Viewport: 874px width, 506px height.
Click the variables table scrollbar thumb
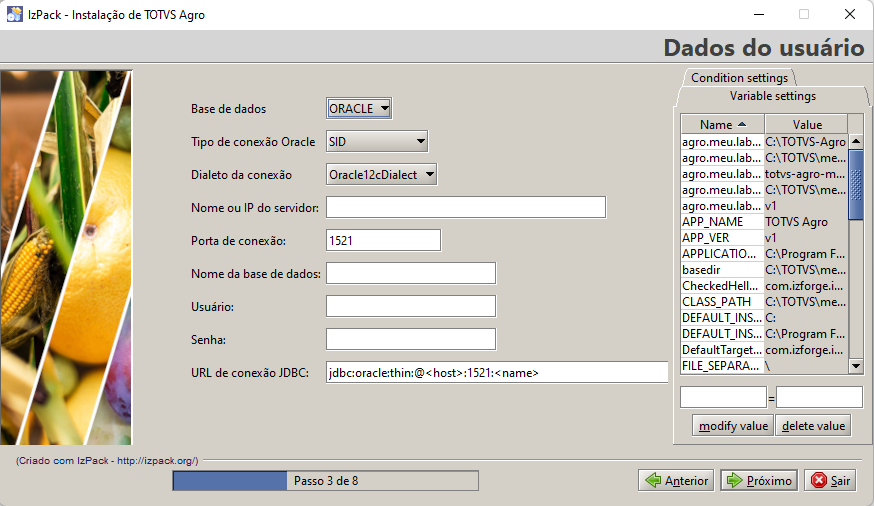(856, 184)
